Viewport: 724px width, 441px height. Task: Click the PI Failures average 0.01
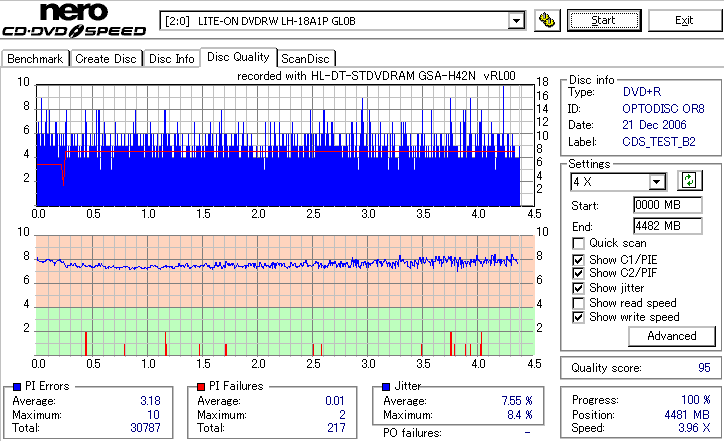coord(335,401)
